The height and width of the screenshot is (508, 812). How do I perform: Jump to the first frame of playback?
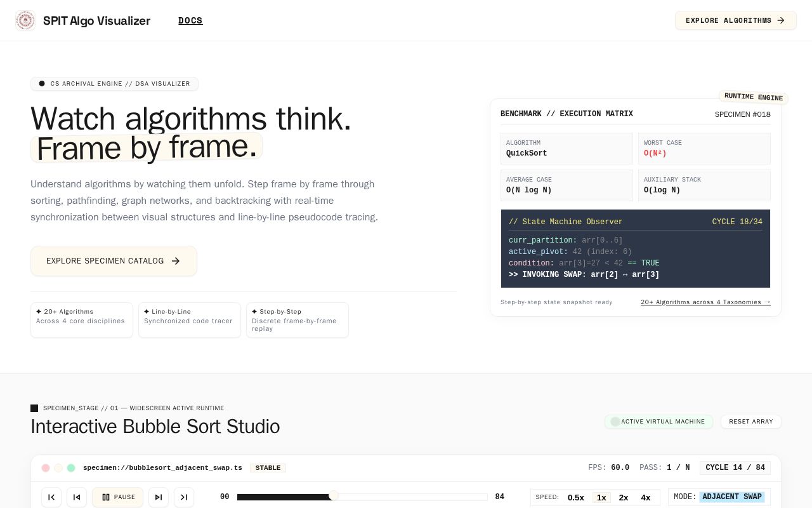coord(51,497)
